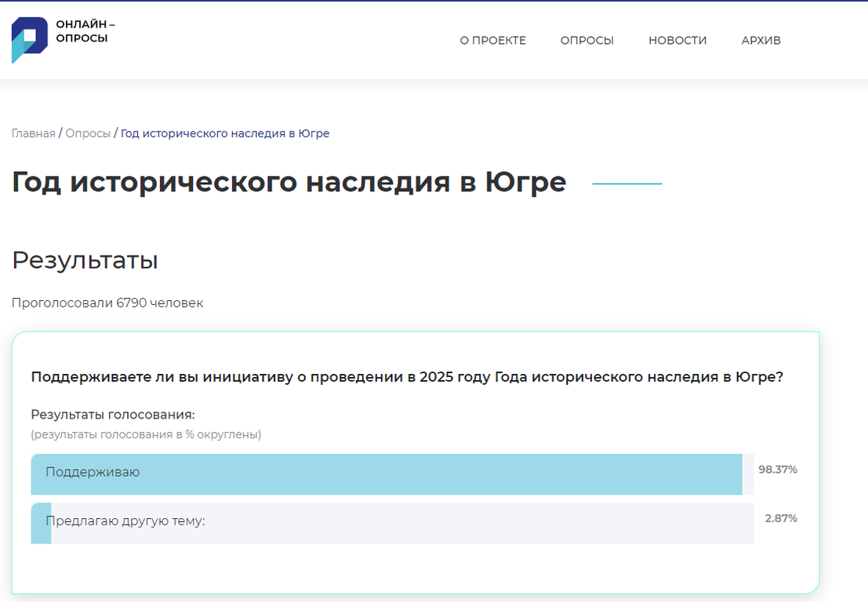The image size is (868, 602).
Task: Click the Предлагаю другую тему result bar
Action: (x=392, y=522)
